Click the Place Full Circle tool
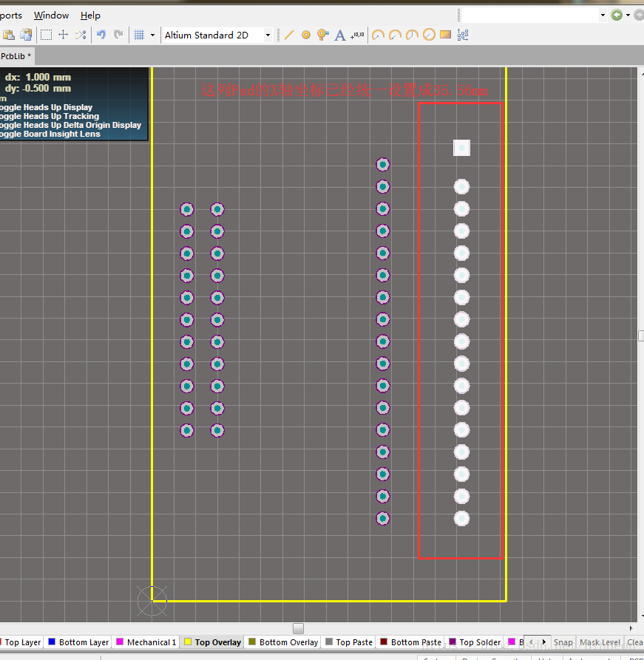 tap(429, 35)
